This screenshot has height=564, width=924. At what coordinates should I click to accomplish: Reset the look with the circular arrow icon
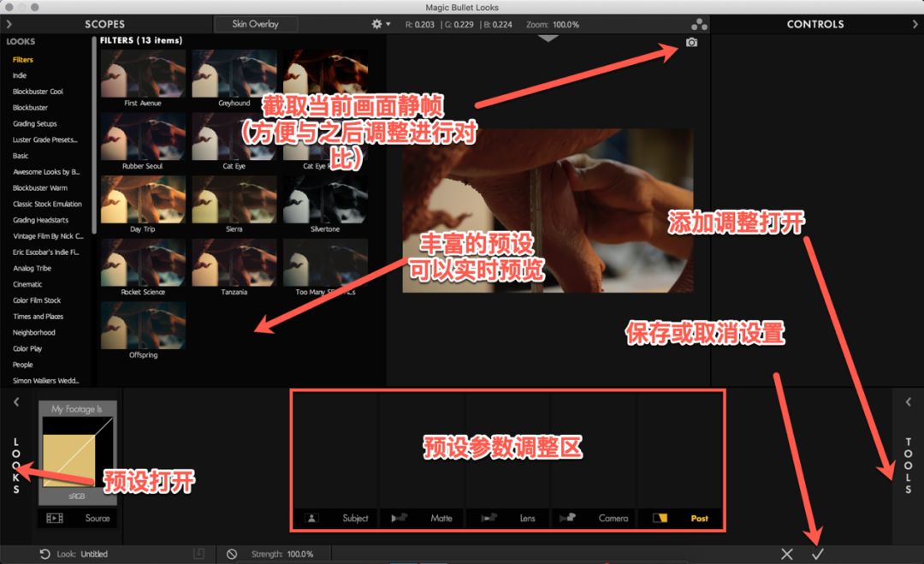[44, 554]
